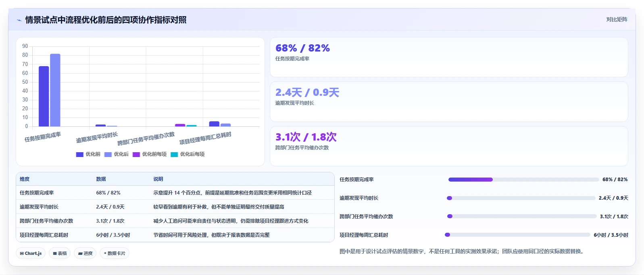
Task: Click the 对比矩阵 label in the header
Action: click(617, 19)
